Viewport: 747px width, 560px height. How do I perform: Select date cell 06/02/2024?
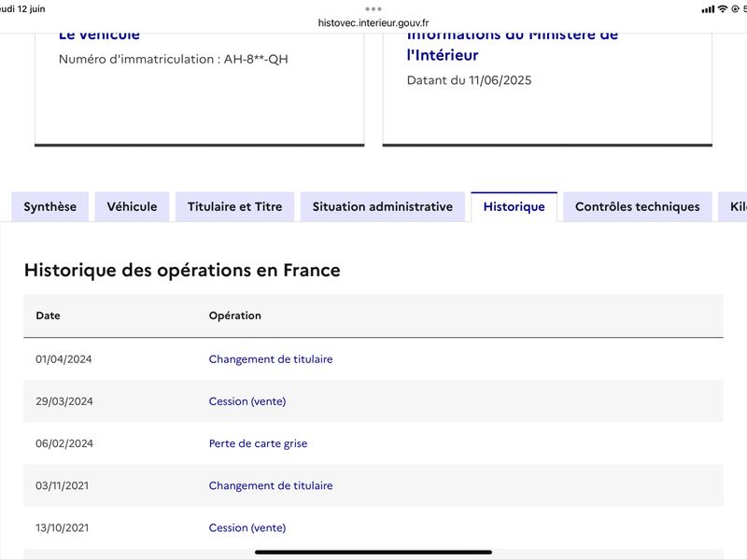pos(63,443)
